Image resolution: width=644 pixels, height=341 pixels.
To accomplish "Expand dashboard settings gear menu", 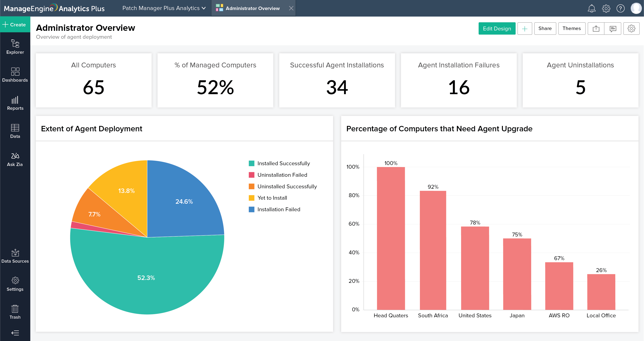I will pos(632,28).
